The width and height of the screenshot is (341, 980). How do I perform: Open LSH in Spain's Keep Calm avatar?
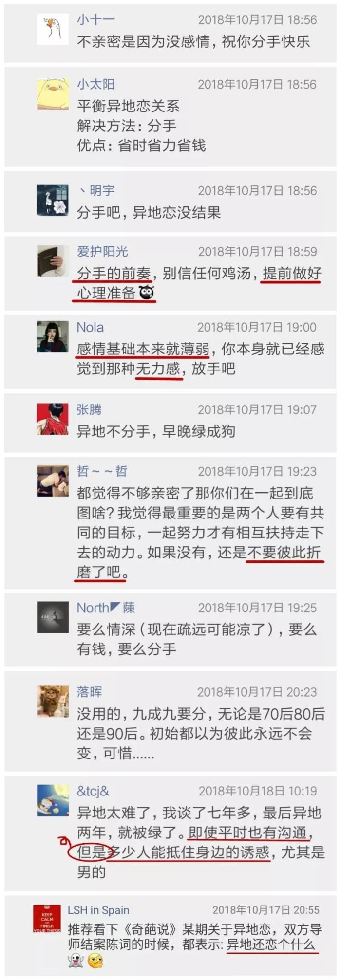point(47,919)
